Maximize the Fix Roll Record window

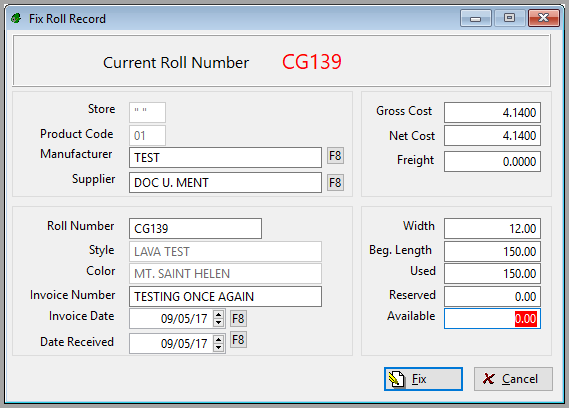[509, 18]
